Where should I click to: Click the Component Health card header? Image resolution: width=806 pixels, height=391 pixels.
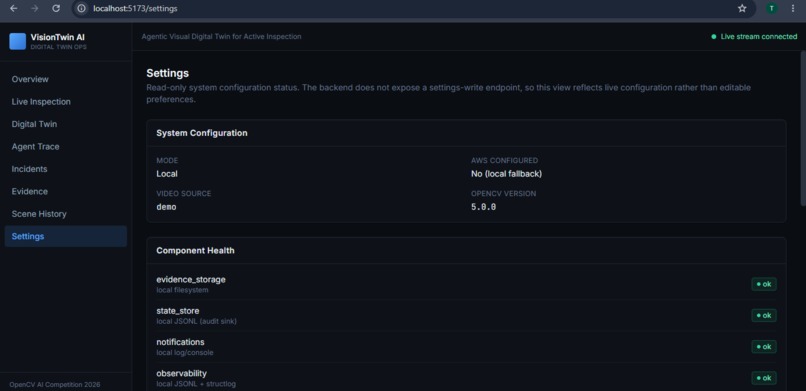pos(466,251)
